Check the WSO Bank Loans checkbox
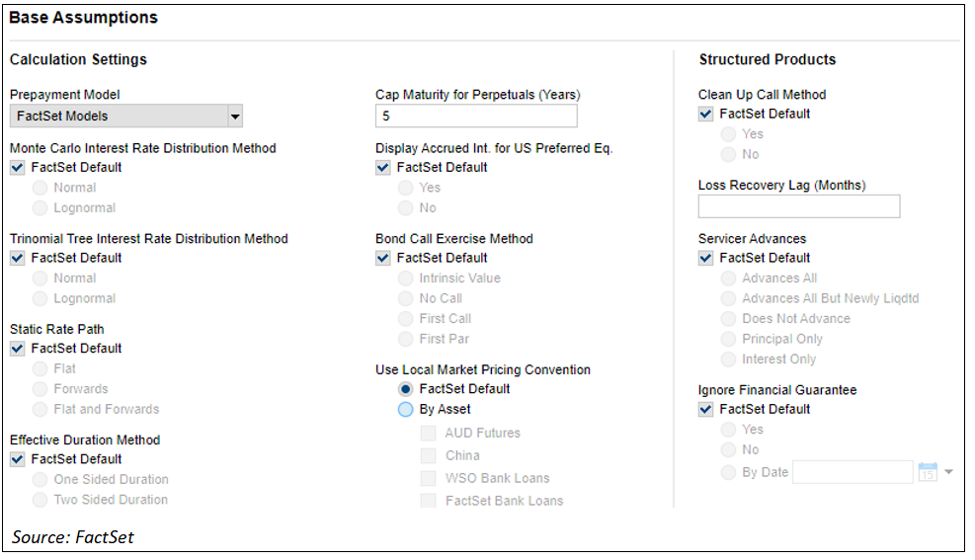Viewport: 975px width, 560px height. pyautogui.click(x=428, y=478)
